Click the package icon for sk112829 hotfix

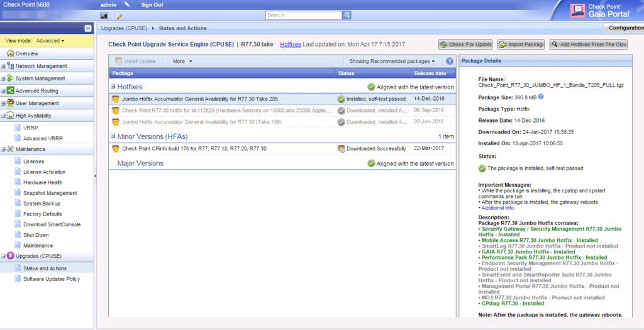tap(116, 111)
